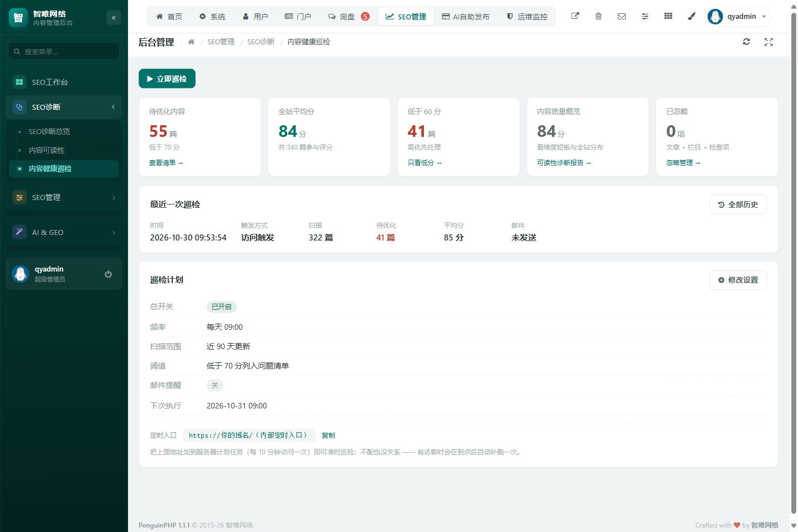Open the 门户 top menu

point(298,17)
